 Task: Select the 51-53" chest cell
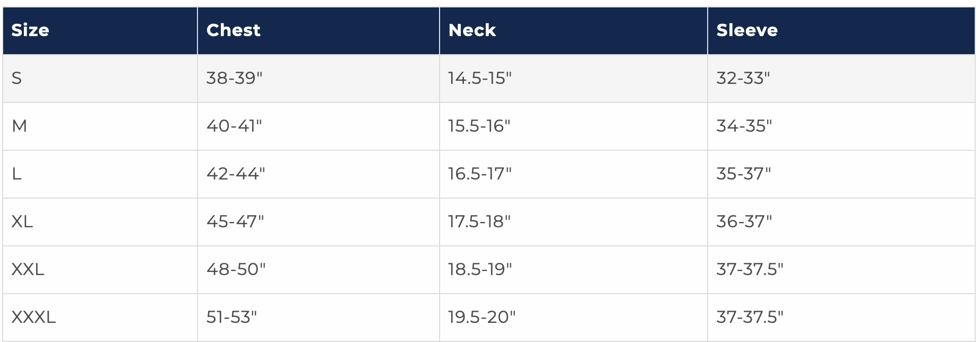pyautogui.click(x=231, y=317)
